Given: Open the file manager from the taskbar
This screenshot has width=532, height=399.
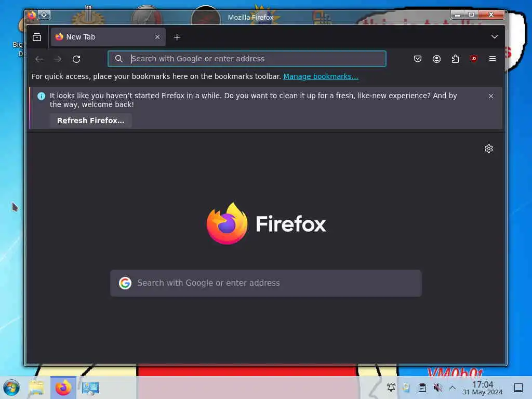Looking at the screenshot, I should (36, 388).
